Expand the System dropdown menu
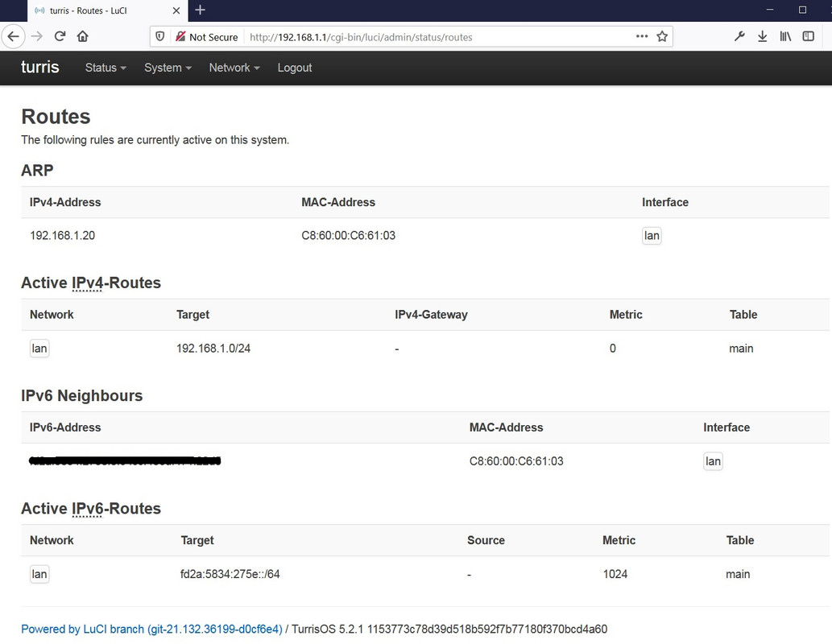The height and width of the screenshot is (644, 832). click(x=168, y=68)
